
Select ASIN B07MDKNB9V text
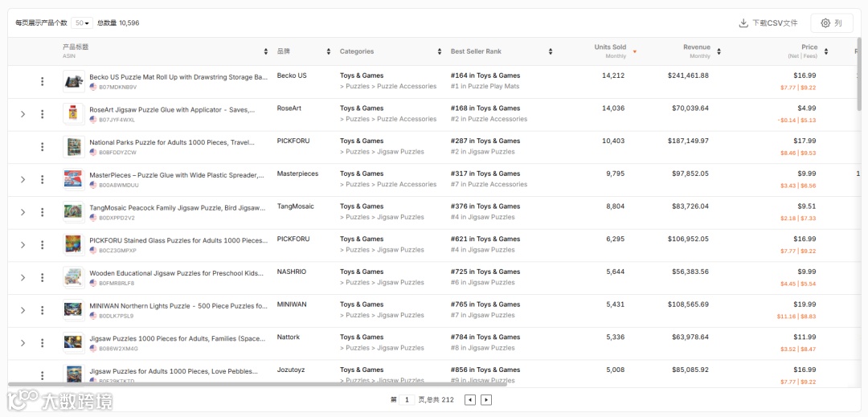tap(117, 87)
